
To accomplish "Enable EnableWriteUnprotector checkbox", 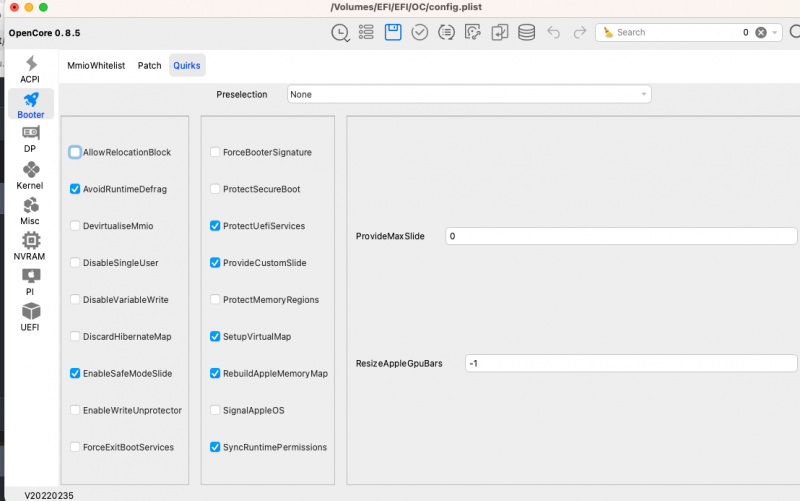I will [x=75, y=410].
